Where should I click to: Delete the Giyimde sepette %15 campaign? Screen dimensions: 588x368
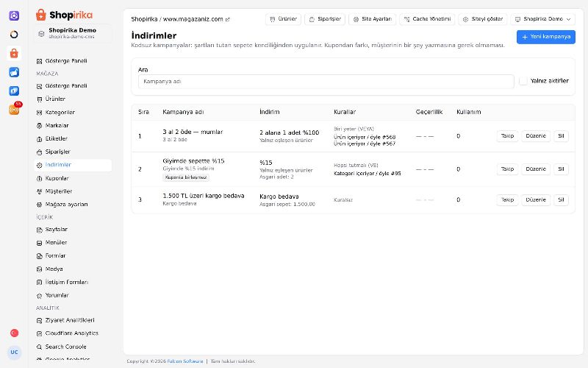[561, 169]
